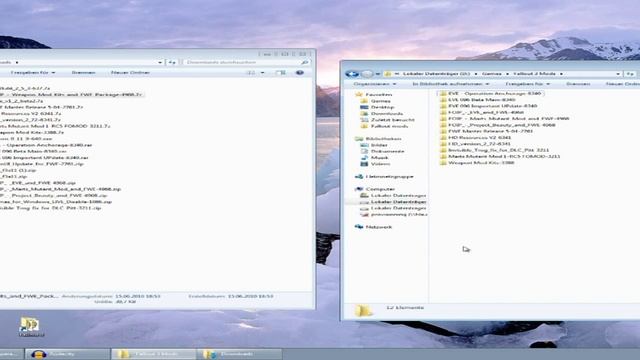Click 'Neuer Ordner' in Downloads window toolbar

coord(130,72)
